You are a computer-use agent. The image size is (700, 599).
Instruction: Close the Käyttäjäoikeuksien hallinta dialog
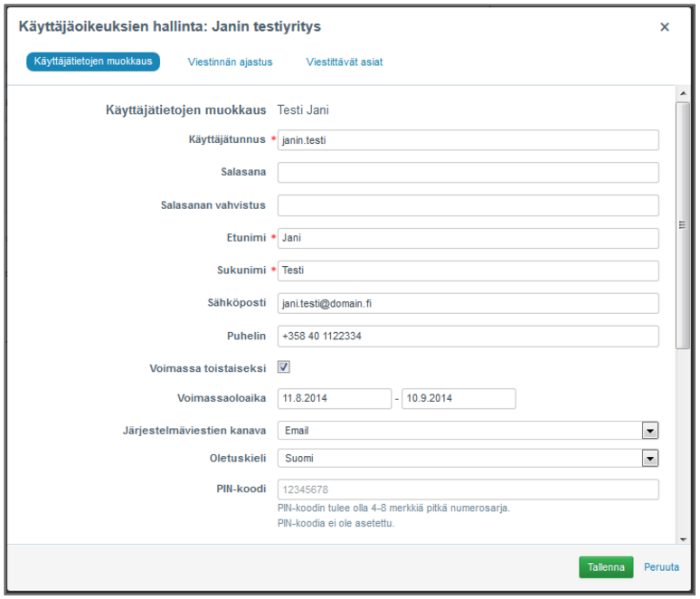coord(665,27)
